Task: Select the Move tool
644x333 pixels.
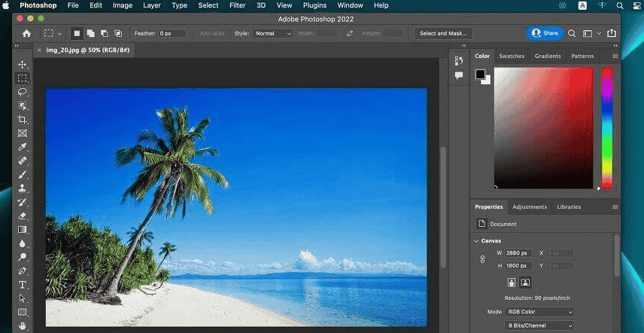Action: point(23,65)
